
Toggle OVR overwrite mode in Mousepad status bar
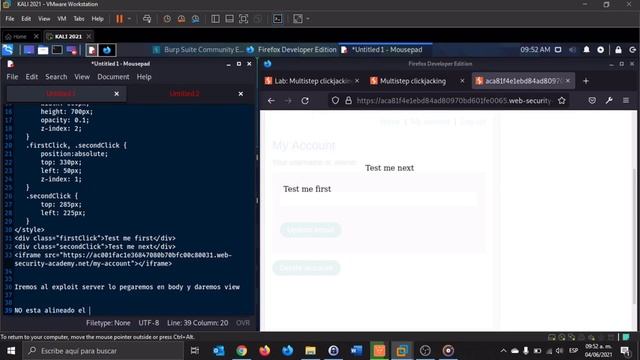pos(243,323)
